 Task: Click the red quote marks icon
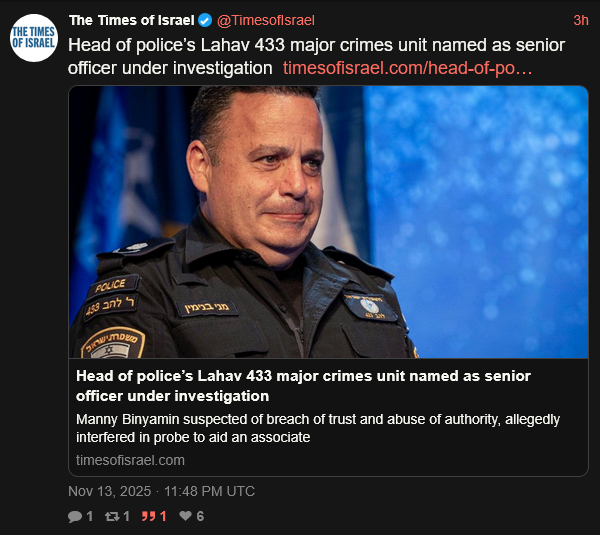(150, 516)
